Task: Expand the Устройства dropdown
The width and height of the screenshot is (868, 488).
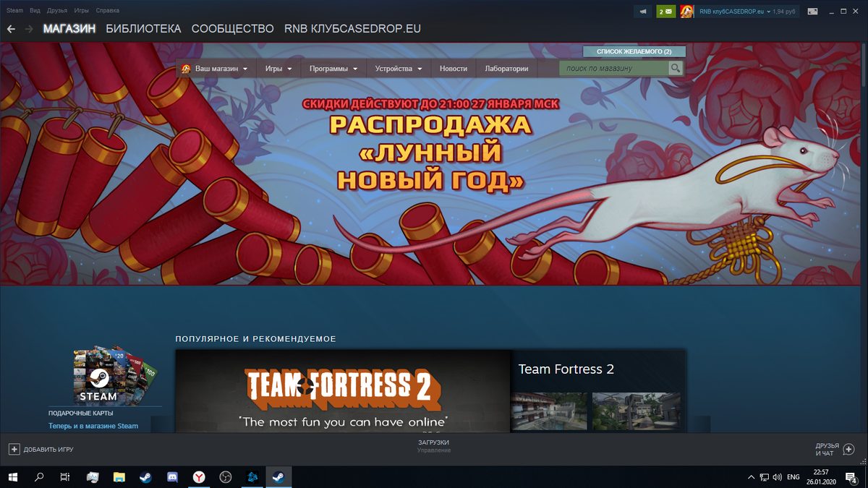Action: [399, 69]
